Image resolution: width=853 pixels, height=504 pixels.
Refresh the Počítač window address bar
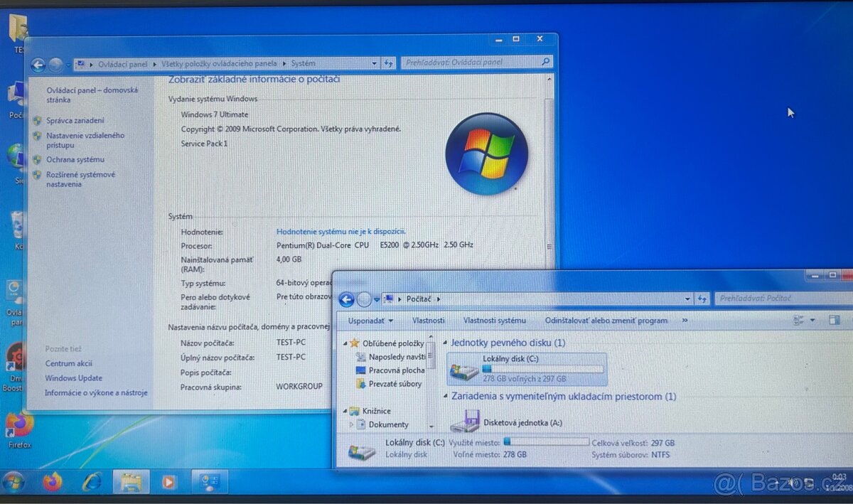tap(702, 299)
